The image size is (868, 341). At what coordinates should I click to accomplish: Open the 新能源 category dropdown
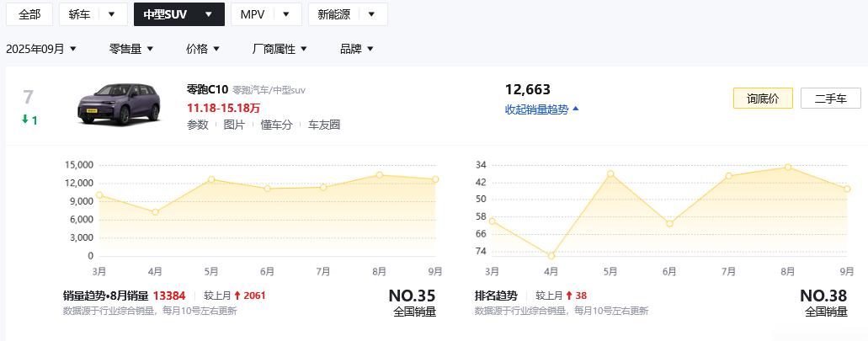(x=348, y=14)
